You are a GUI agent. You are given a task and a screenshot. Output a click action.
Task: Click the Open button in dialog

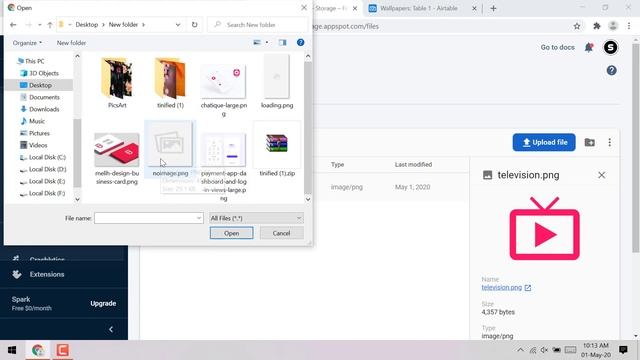(x=231, y=233)
